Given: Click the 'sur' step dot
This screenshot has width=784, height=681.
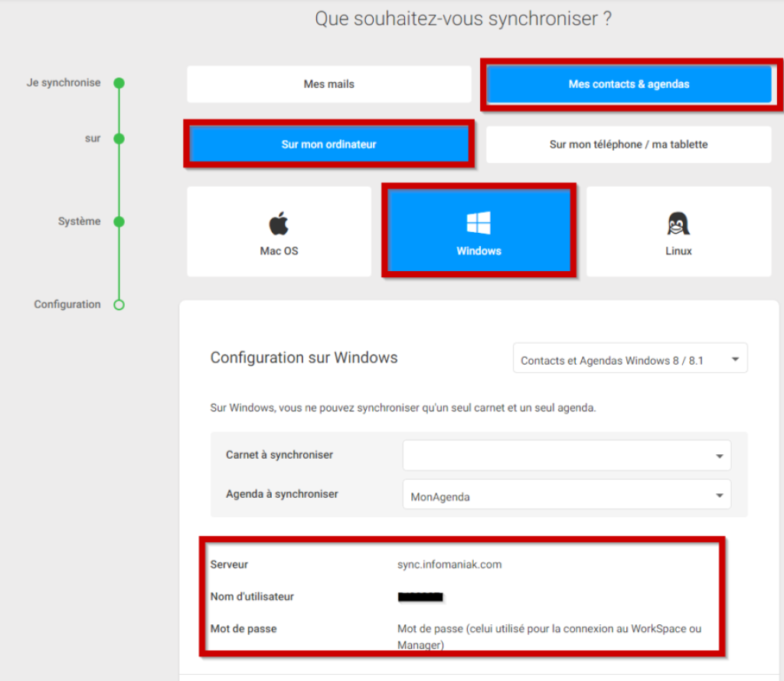Looking at the screenshot, I should 119,139.
